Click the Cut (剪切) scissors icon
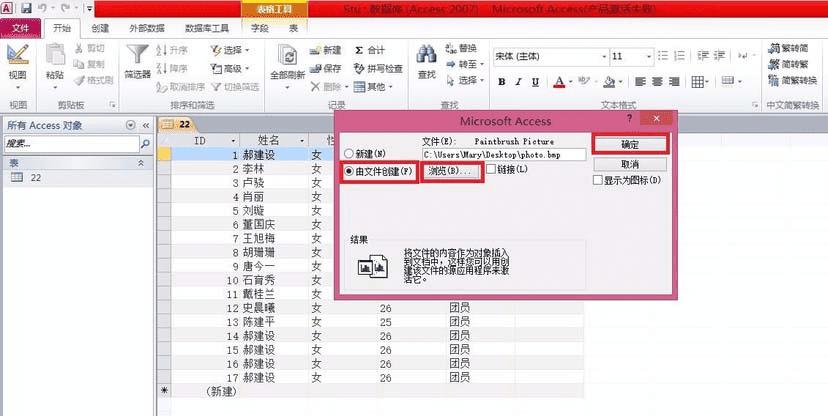This screenshot has width=828, height=416. point(79,49)
